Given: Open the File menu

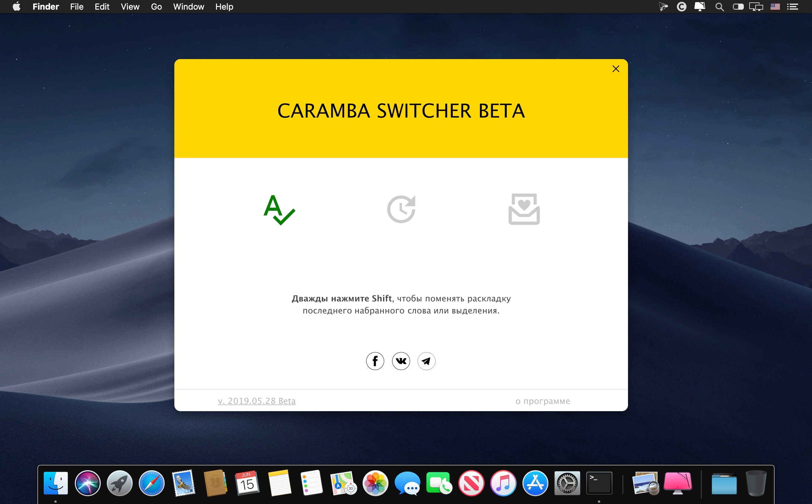Looking at the screenshot, I should pos(77,7).
